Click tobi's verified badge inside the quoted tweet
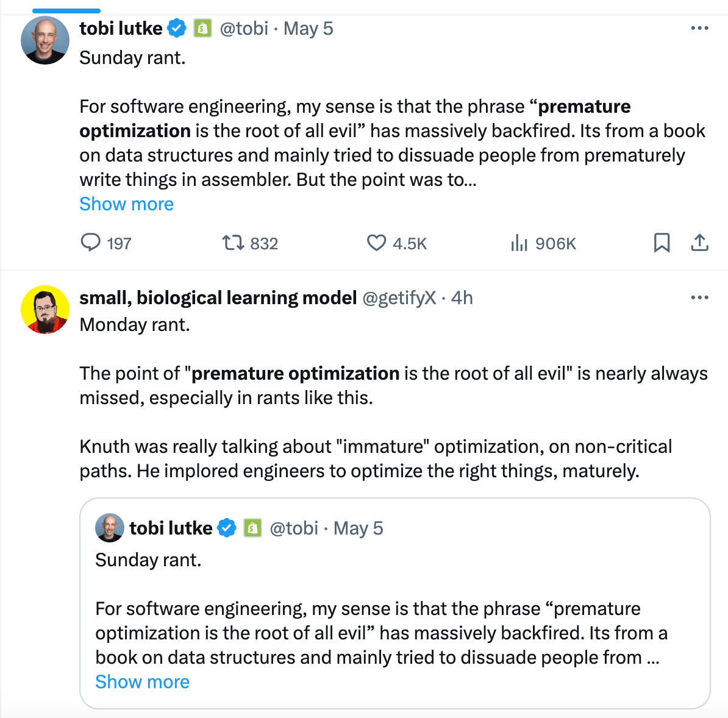 pos(227,528)
